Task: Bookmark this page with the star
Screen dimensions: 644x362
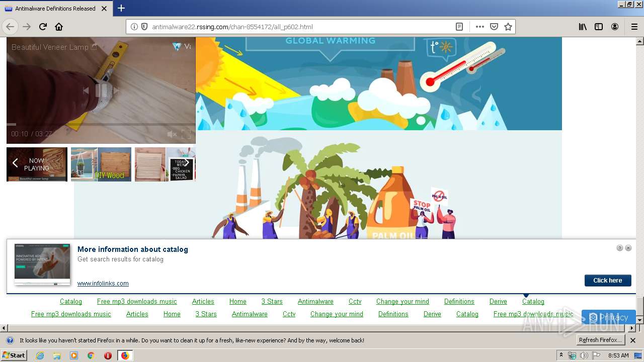Action: click(x=508, y=27)
